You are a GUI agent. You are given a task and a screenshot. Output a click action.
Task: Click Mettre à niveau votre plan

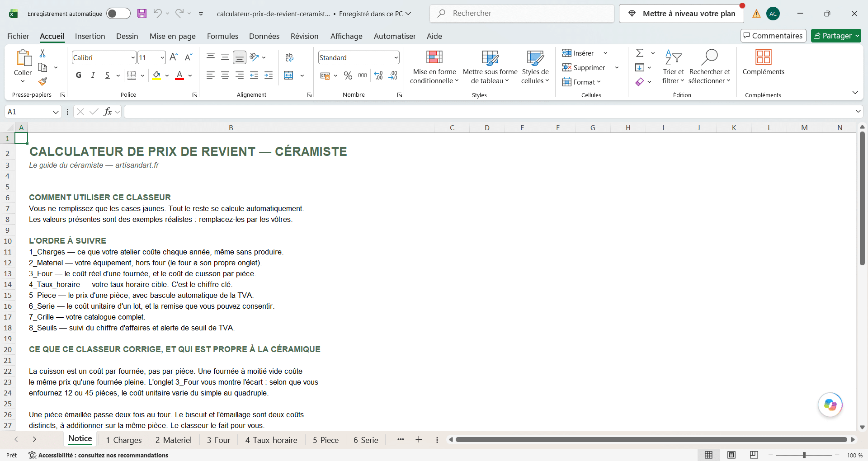point(681,14)
